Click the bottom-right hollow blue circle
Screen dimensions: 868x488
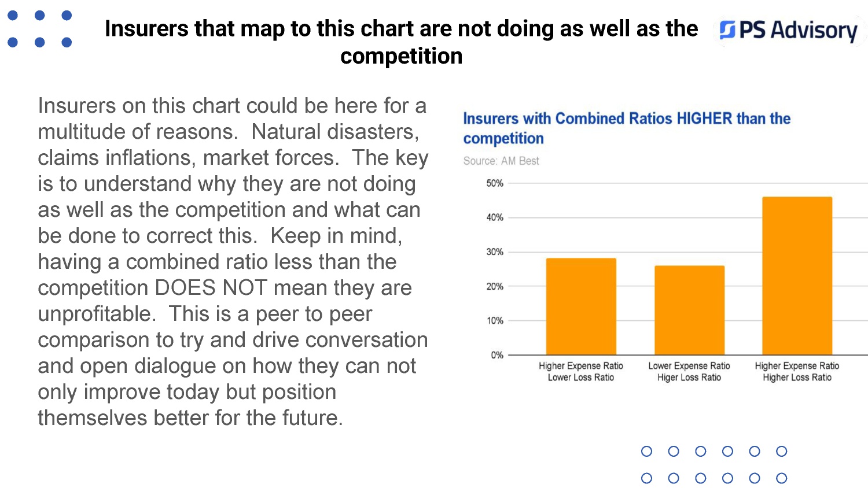point(781,478)
